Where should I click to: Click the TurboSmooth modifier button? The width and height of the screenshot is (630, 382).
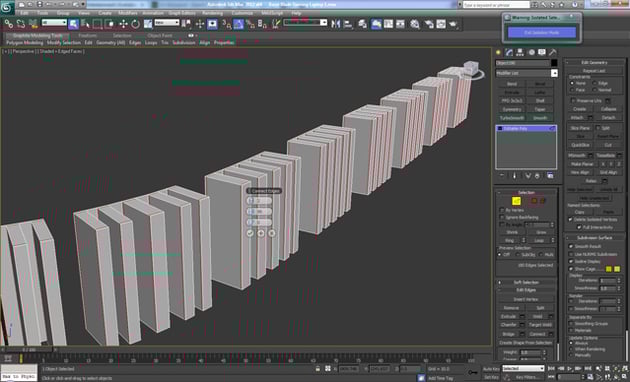[512, 118]
